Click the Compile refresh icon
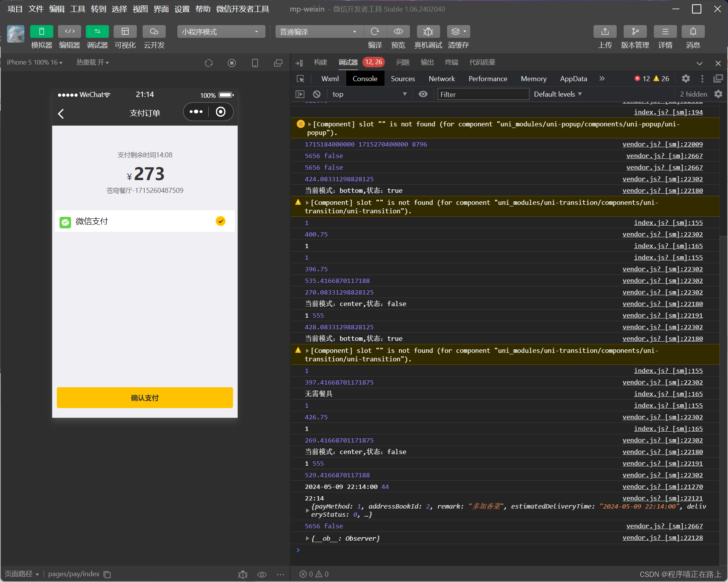This screenshot has height=582, width=728. 375,31
